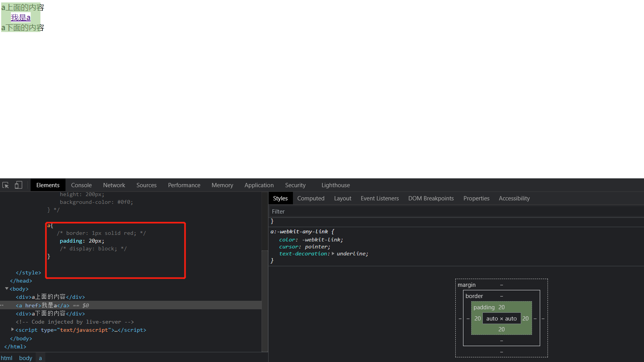This screenshot has width=644, height=362.
Task: Click the auto × auto content box
Action: tap(501, 319)
